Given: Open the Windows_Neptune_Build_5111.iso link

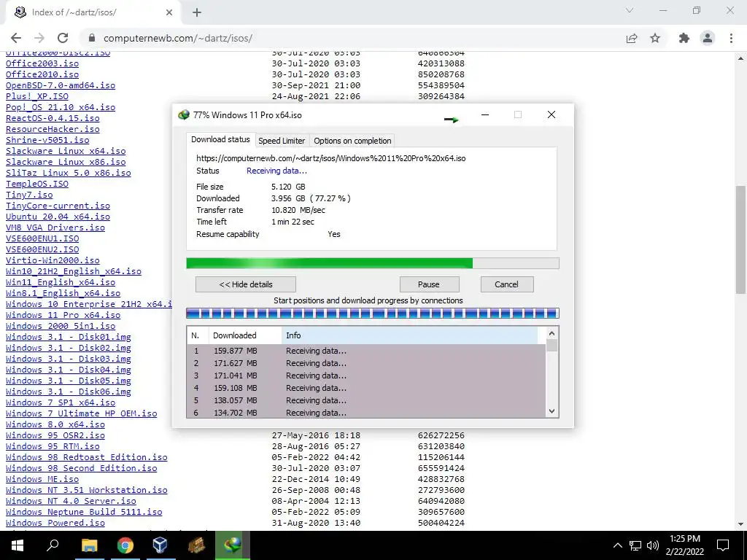Looking at the screenshot, I should (84, 512).
